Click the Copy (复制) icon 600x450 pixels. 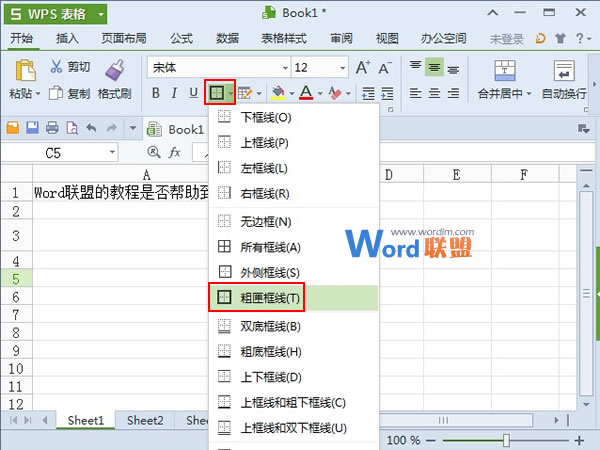click(x=56, y=93)
